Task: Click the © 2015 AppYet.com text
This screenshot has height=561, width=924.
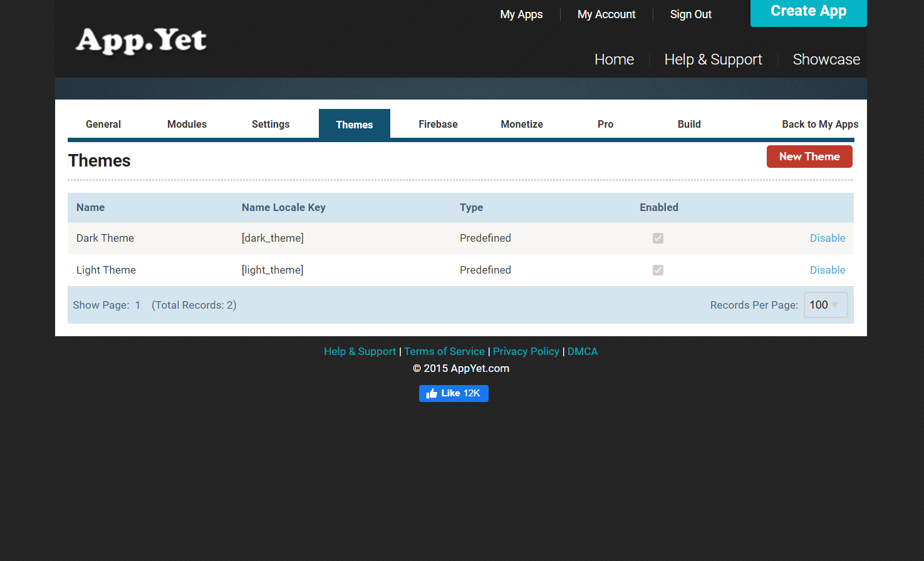Action: pos(461,368)
